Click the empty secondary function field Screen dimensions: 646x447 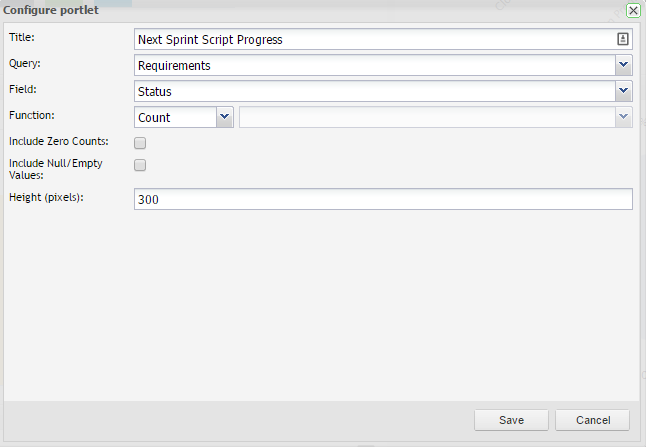[426, 117]
